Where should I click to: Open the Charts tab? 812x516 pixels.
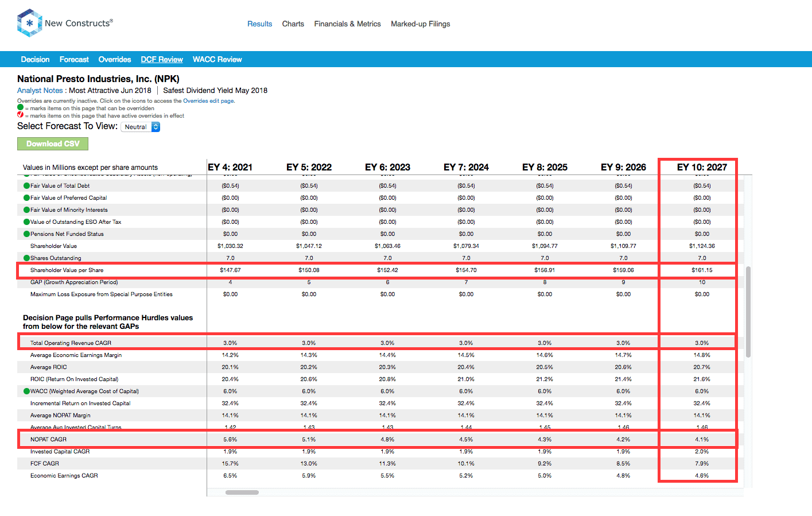293,24
